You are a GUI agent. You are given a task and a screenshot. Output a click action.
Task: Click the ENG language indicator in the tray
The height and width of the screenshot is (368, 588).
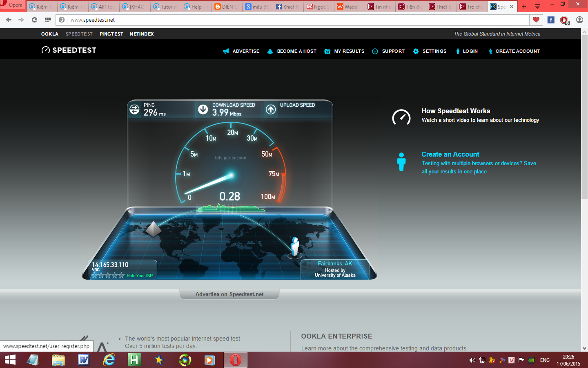pos(545,360)
